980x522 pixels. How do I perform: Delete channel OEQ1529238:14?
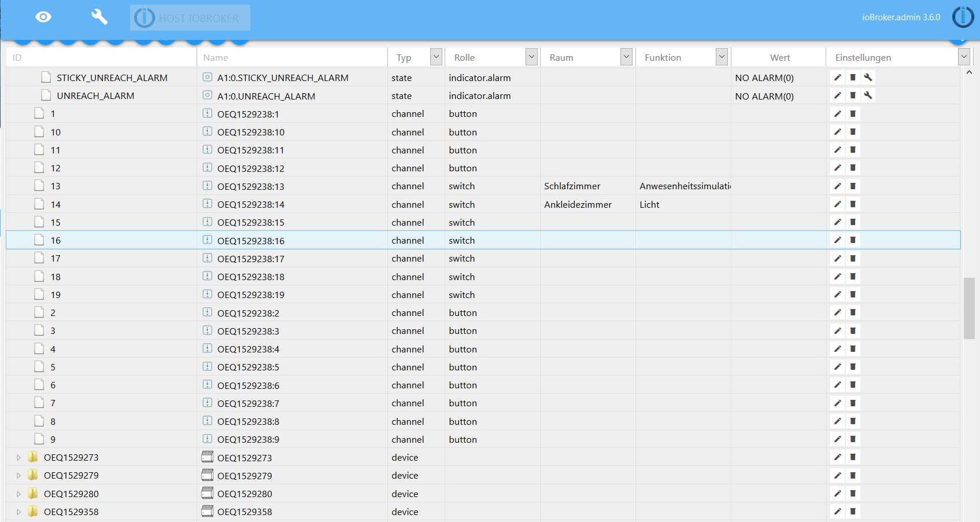click(853, 204)
